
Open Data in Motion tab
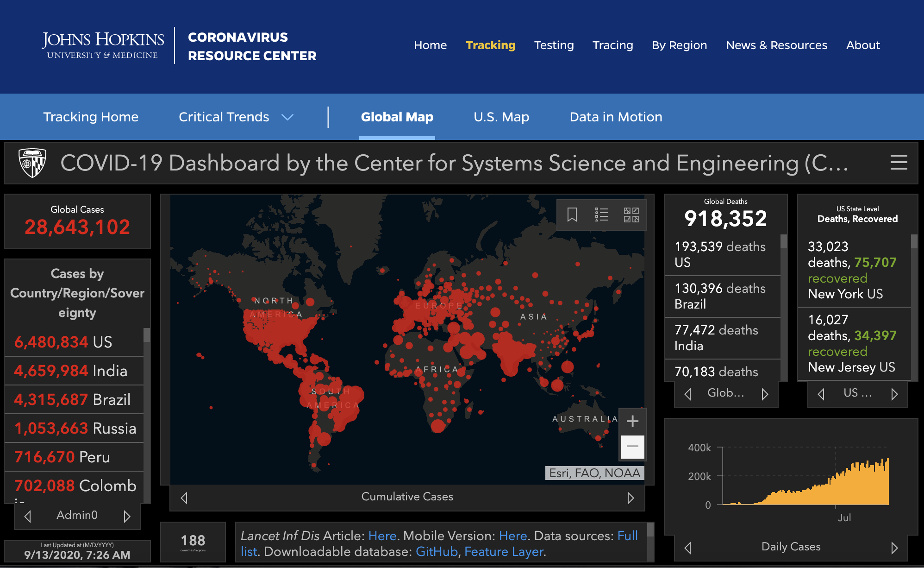pyautogui.click(x=616, y=117)
